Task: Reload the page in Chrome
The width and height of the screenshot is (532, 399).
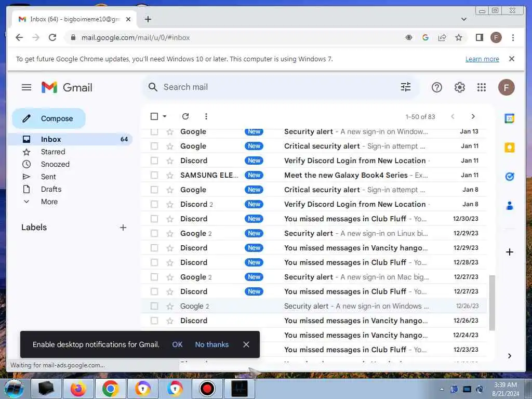Action: [52, 37]
